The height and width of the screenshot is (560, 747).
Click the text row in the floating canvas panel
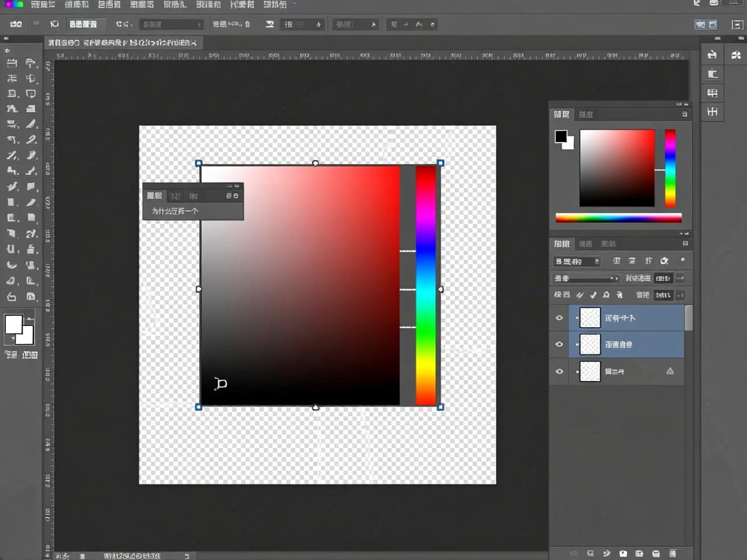pos(176,211)
